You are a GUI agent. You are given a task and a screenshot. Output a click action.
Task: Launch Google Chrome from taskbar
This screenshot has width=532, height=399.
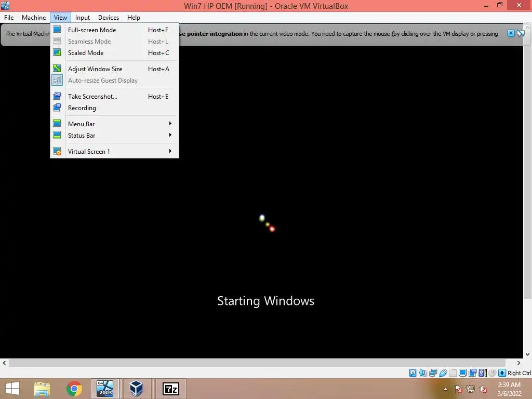coord(74,389)
